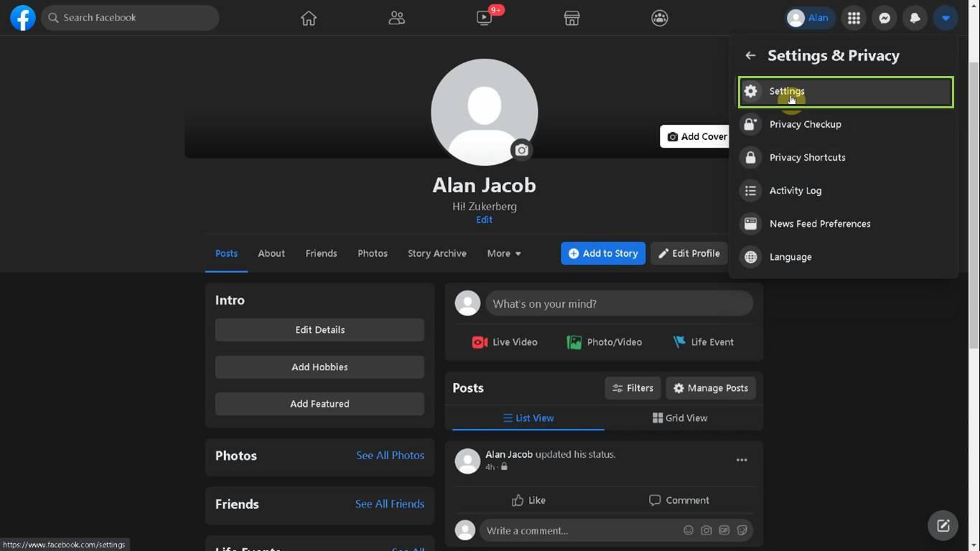Screen dimensions: 980x551
Task: Attach a photo to the comment
Action: [706, 530]
